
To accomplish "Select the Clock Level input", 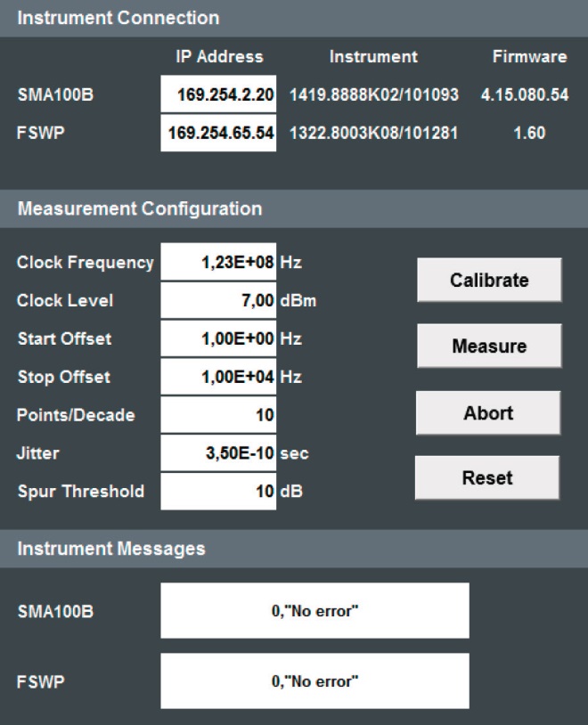I will click(x=218, y=300).
